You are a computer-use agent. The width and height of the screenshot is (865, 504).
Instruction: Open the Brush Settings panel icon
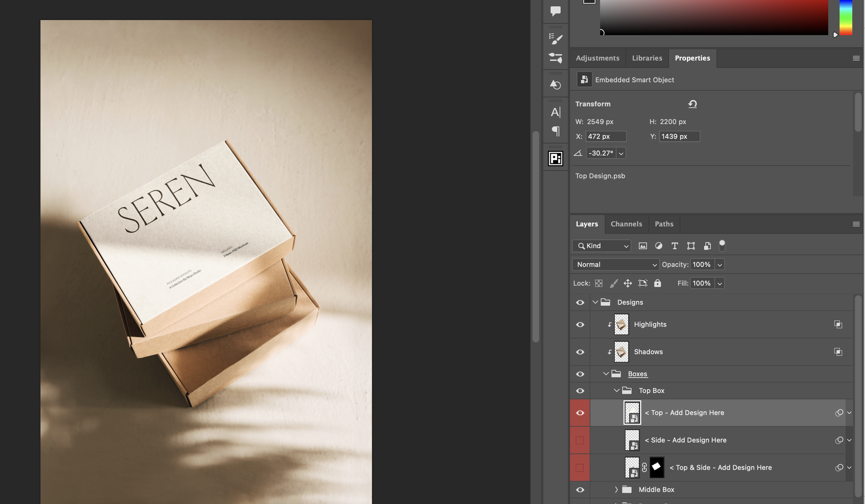(x=555, y=38)
